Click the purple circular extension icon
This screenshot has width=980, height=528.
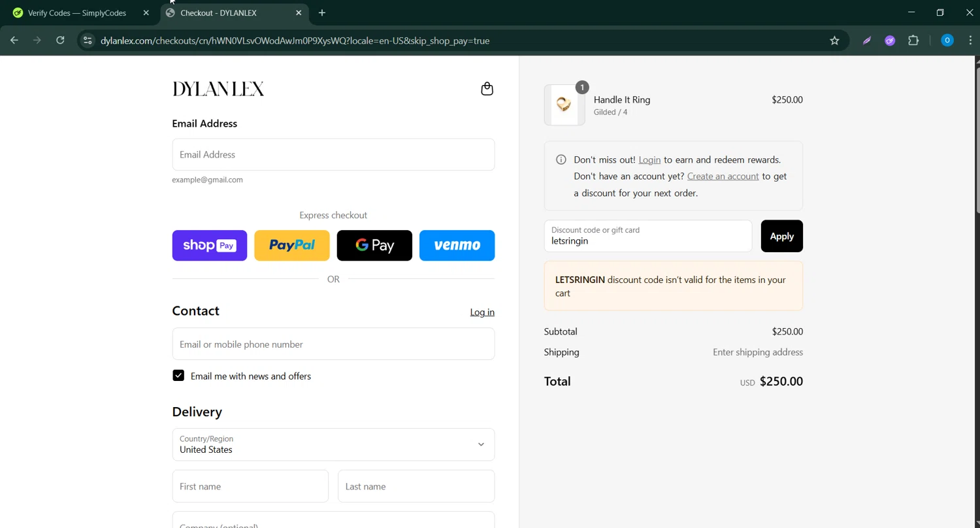pos(890,41)
